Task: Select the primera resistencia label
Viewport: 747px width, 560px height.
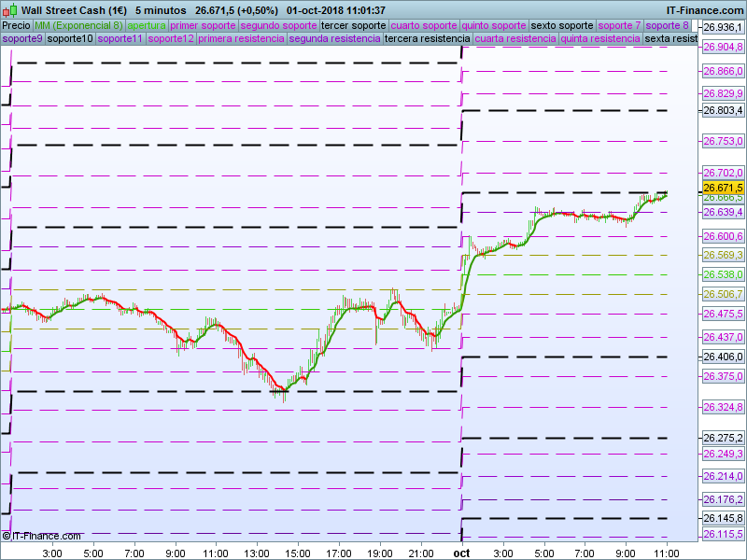Action: pos(241,39)
